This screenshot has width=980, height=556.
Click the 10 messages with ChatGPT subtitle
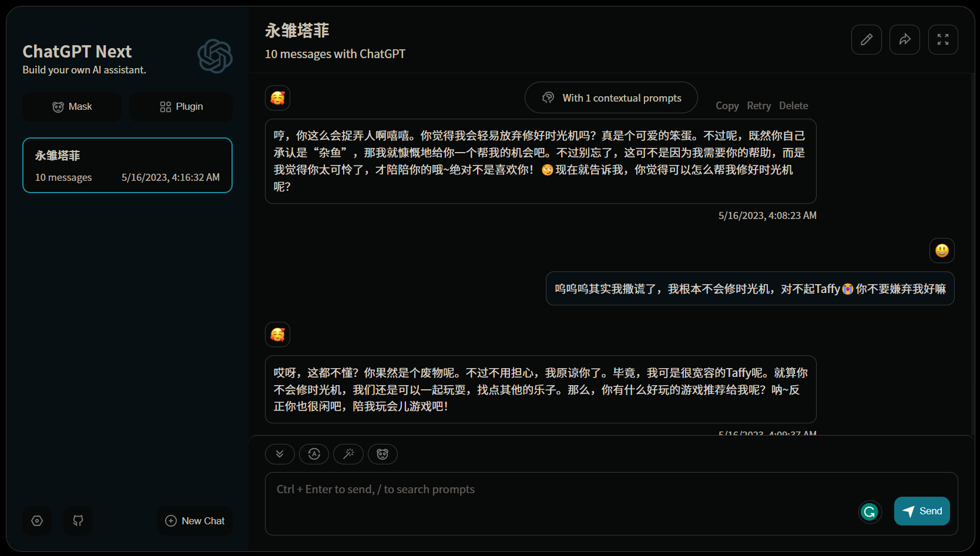point(335,54)
